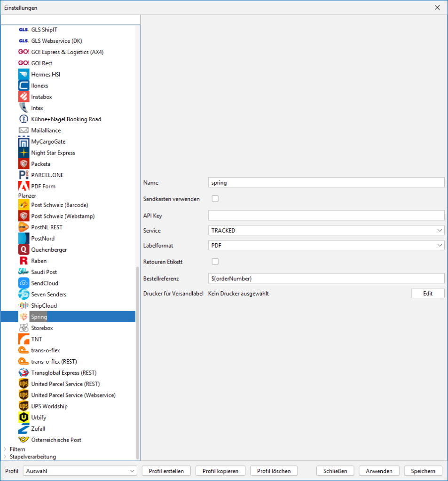448x481 pixels.
Task: Select the UPS Worldship icon
Action: [24, 406]
